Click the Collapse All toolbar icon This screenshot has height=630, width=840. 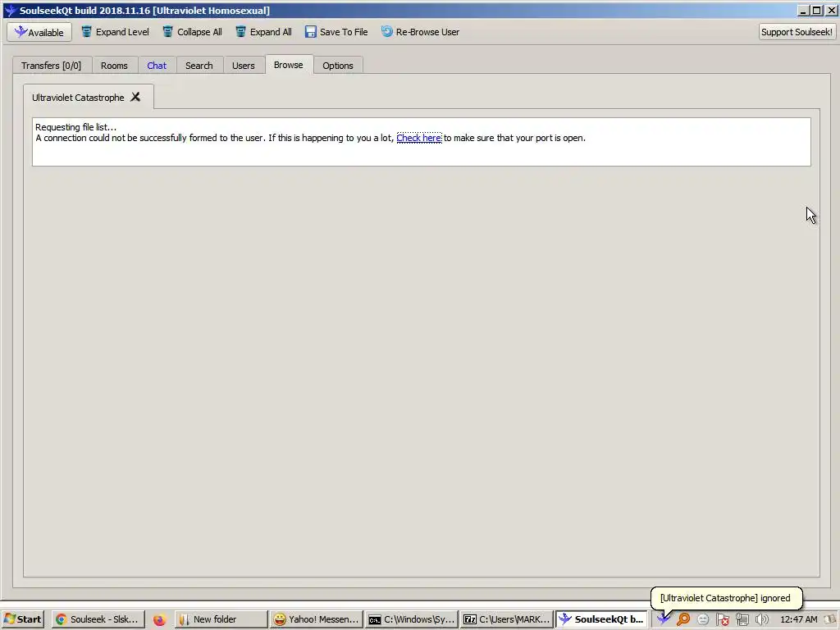click(x=167, y=32)
